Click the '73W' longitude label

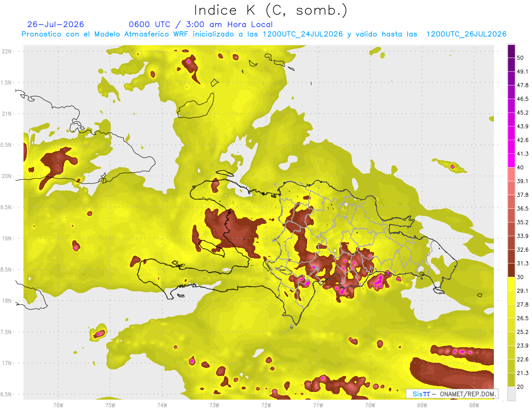click(x=214, y=405)
